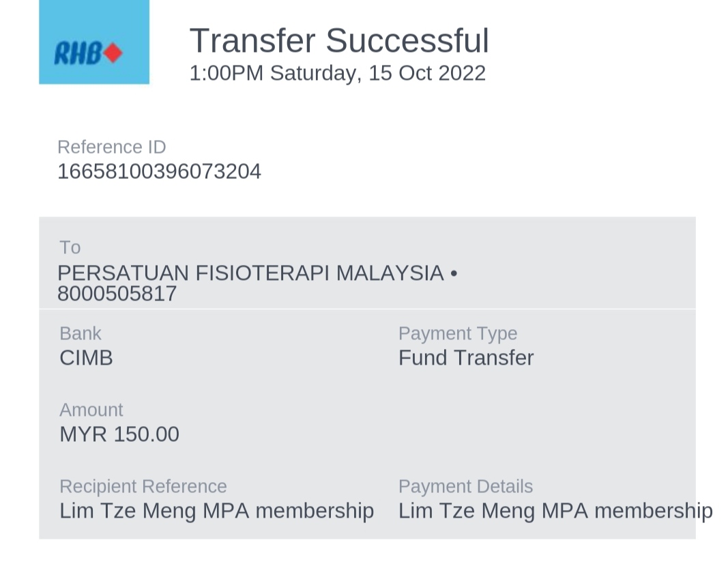Click the RHB bank logo
The height and width of the screenshot is (577, 728).
(93, 42)
